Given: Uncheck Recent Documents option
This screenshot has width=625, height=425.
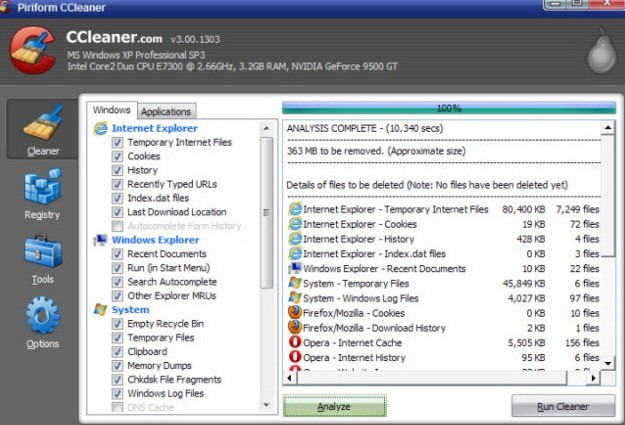Looking at the screenshot, I should point(117,254).
